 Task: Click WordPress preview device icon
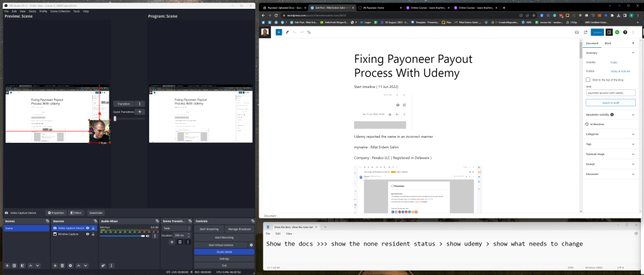[x=577, y=32]
